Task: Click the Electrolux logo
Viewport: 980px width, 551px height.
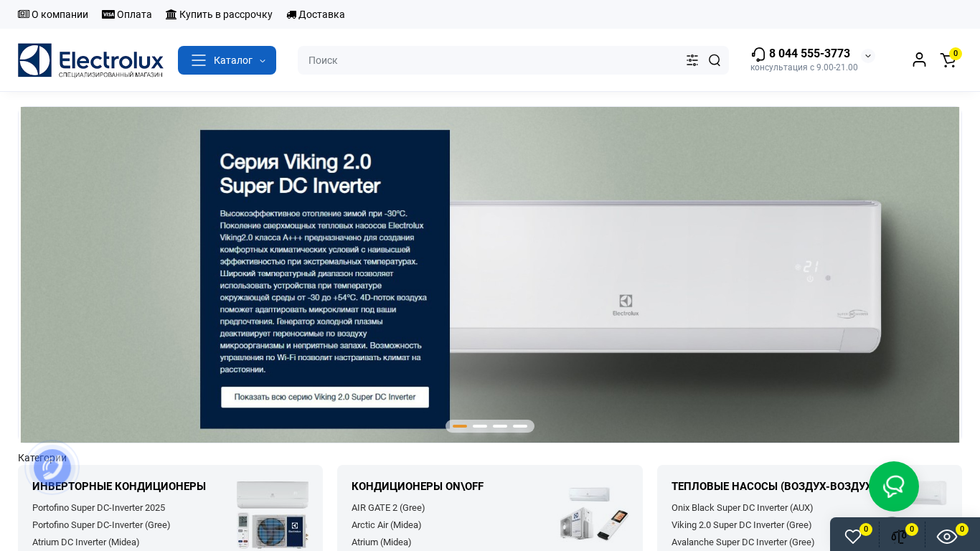Action: 90,60
